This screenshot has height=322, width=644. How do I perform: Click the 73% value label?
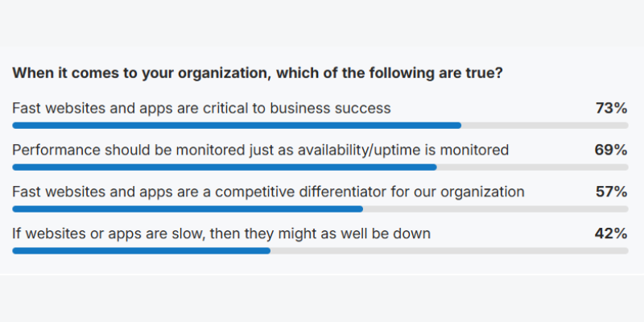(611, 109)
